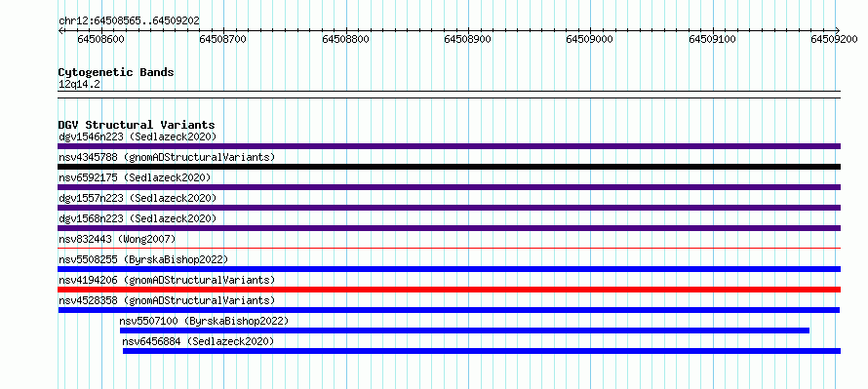Click the purple bar under dgv1557n223
Screen dimensions: 868x389
[x=449, y=208]
